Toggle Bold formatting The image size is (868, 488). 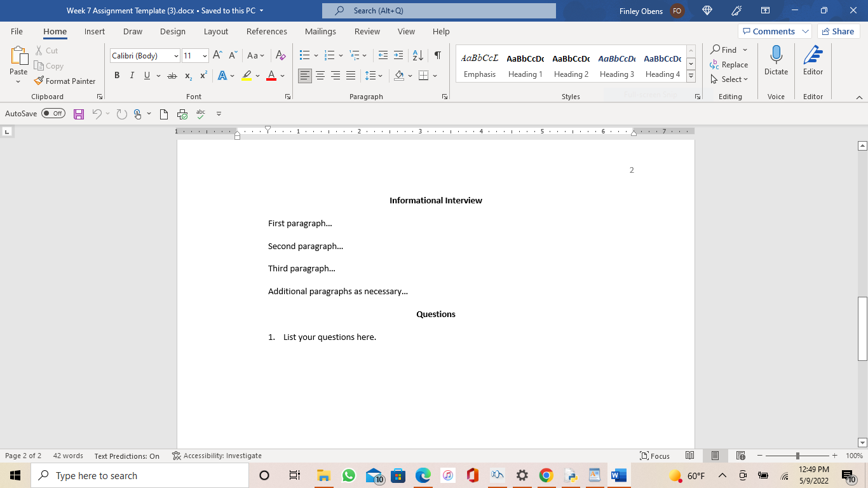pos(117,76)
